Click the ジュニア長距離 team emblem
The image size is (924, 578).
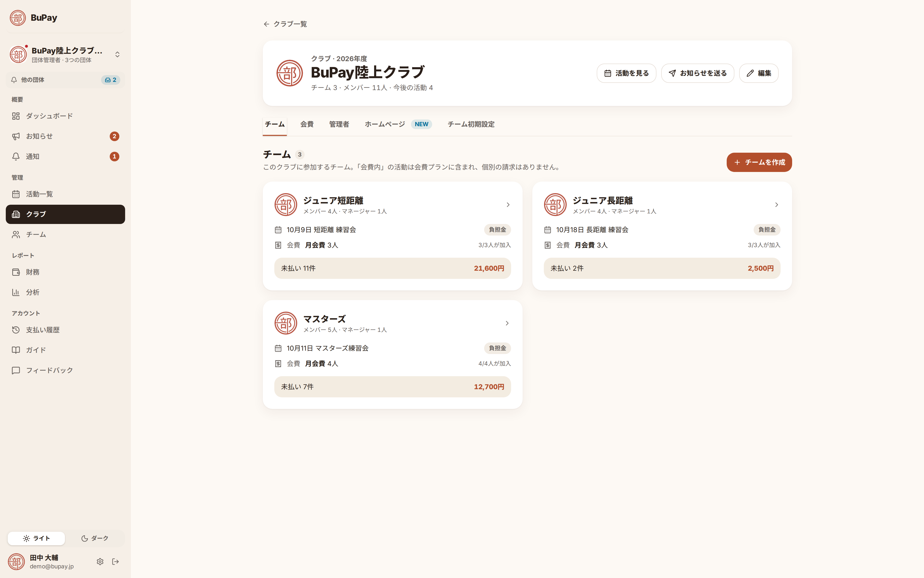[x=555, y=205]
